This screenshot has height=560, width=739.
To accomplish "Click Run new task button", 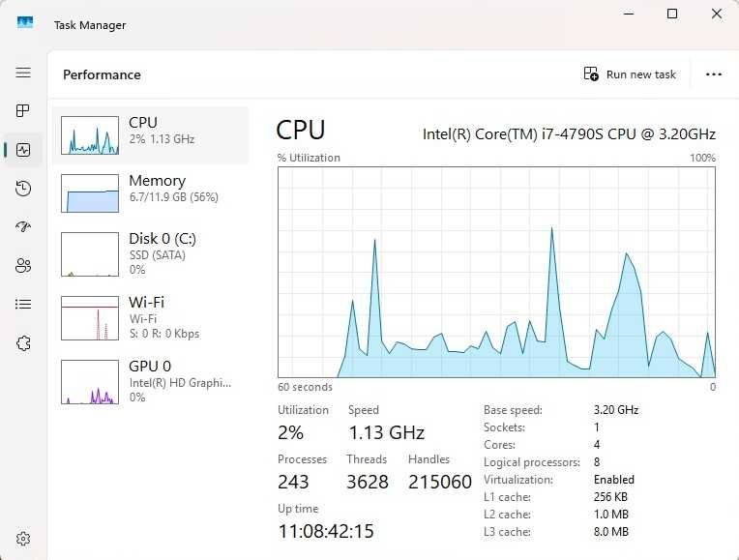I will tap(630, 74).
